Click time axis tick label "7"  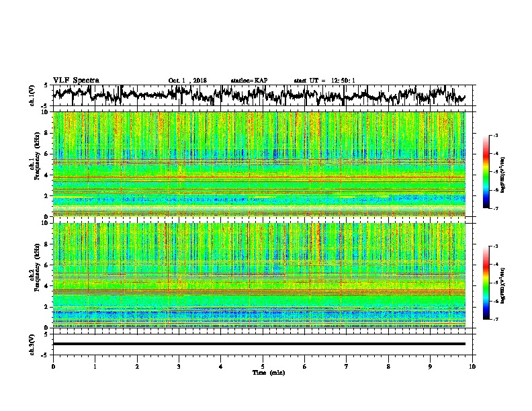point(347,367)
